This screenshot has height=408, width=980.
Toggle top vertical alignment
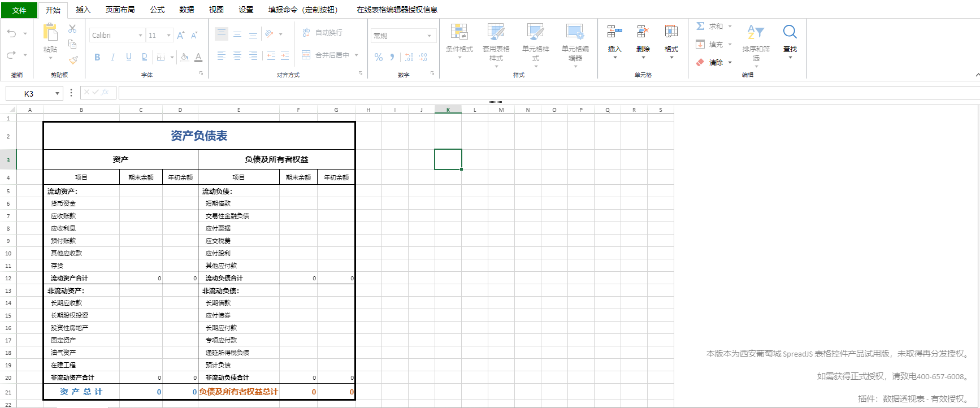[222, 34]
